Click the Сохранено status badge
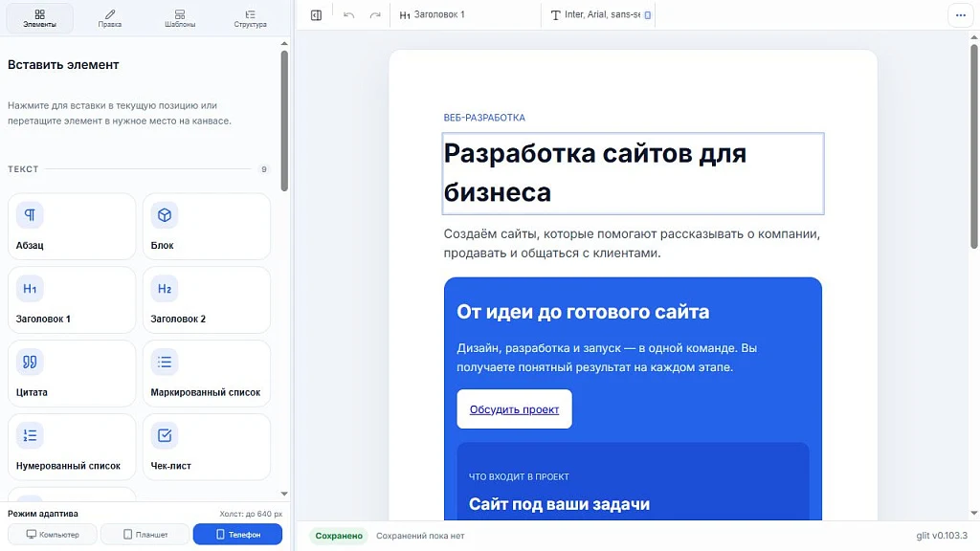The height and width of the screenshot is (551, 980). coord(339,536)
